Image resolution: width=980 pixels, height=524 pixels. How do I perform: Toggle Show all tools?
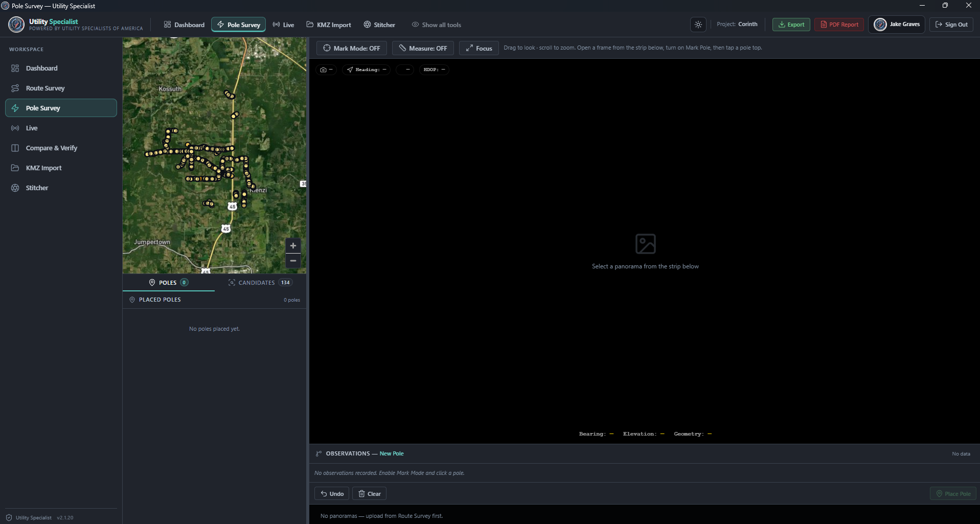click(437, 25)
